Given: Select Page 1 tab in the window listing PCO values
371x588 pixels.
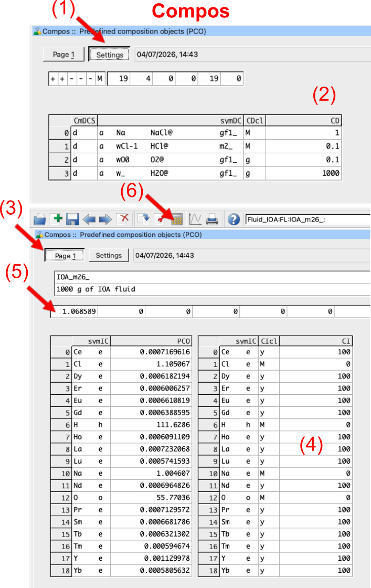Looking at the screenshot, I should 65,256.
